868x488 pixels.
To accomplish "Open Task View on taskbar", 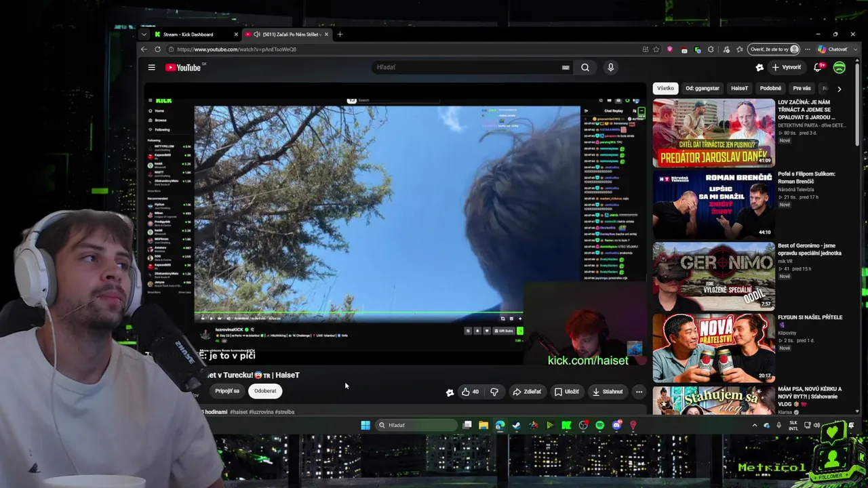I will (467, 425).
